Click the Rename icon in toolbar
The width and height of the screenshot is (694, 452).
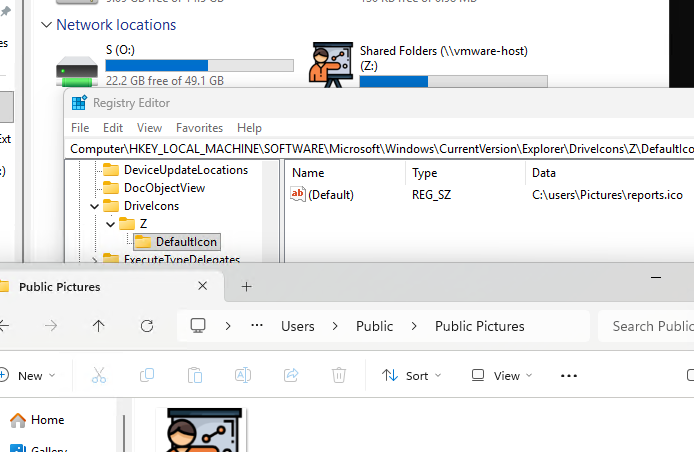pos(243,375)
